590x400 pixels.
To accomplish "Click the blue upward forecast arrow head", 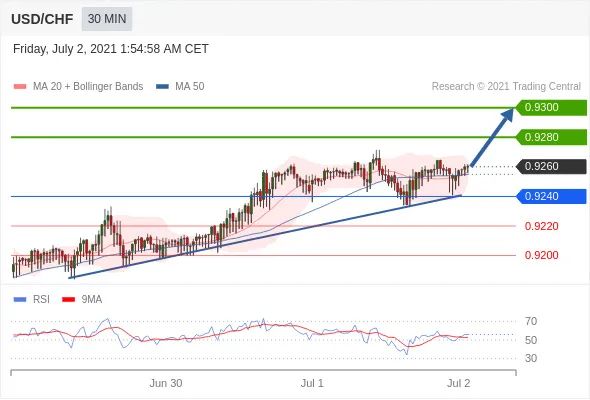I will click(x=508, y=114).
